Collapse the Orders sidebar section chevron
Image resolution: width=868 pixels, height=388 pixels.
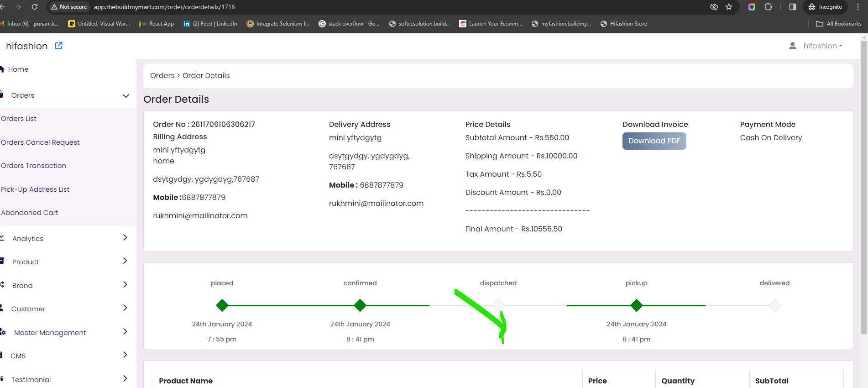click(126, 95)
